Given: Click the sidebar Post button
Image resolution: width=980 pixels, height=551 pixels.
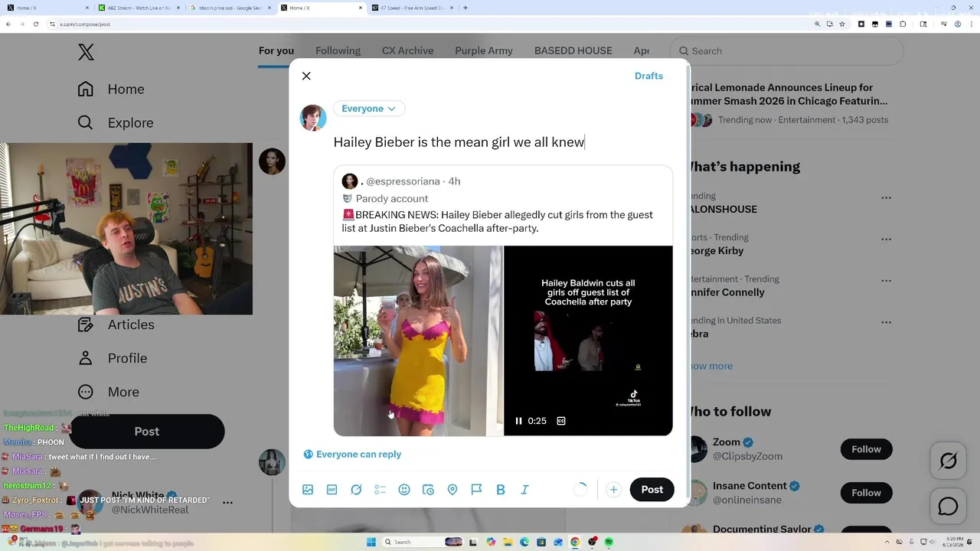Looking at the screenshot, I should click(147, 432).
